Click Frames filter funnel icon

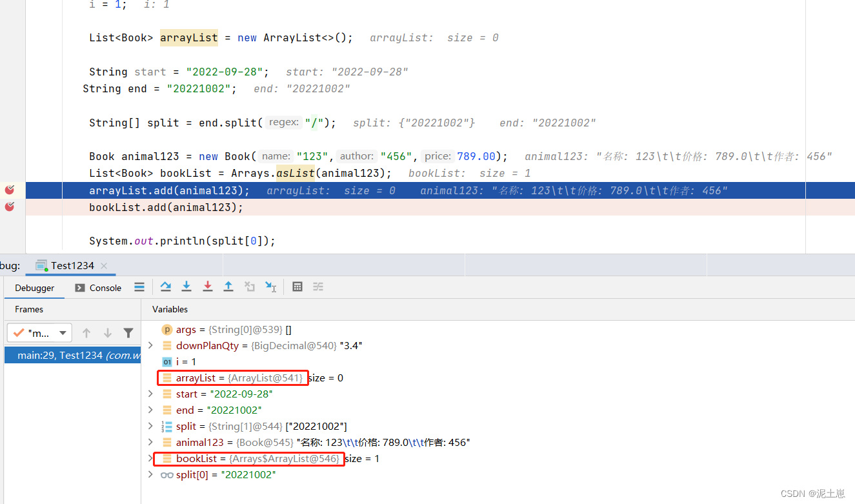[128, 333]
